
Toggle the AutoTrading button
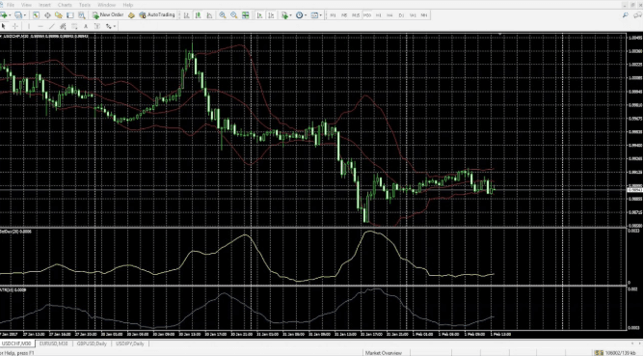(x=157, y=14)
